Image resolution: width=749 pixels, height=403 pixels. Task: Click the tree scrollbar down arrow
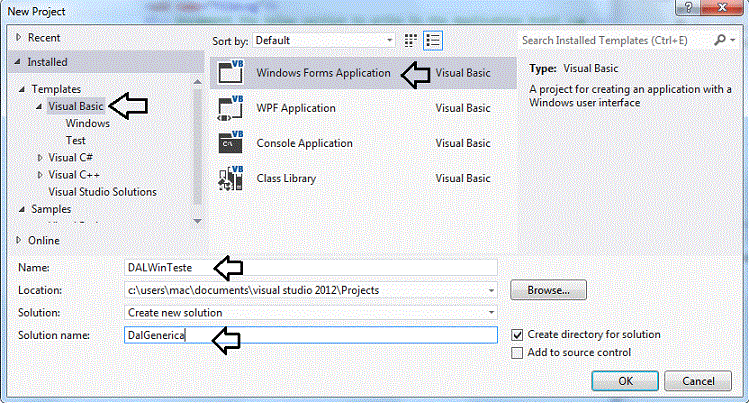pyautogui.click(x=197, y=221)
